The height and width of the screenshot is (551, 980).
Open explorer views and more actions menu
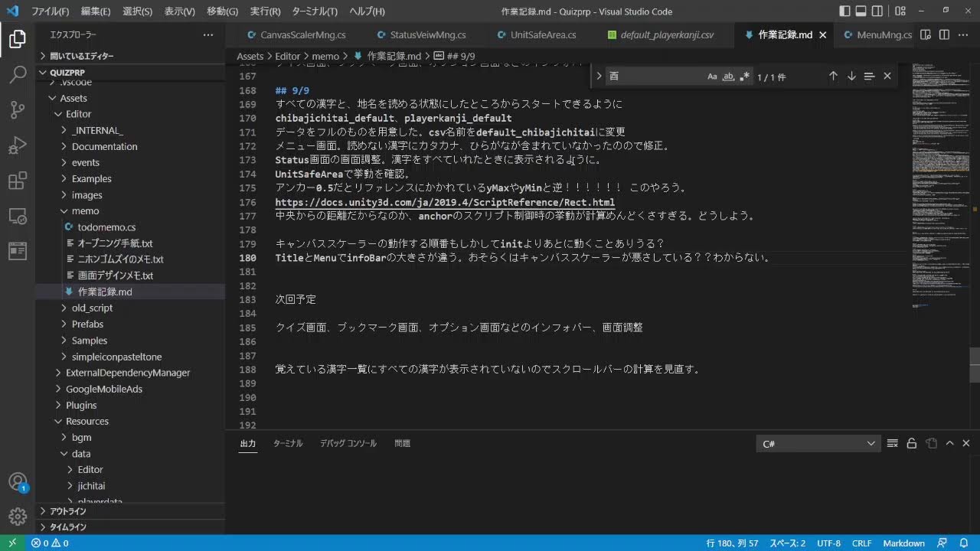208,35
